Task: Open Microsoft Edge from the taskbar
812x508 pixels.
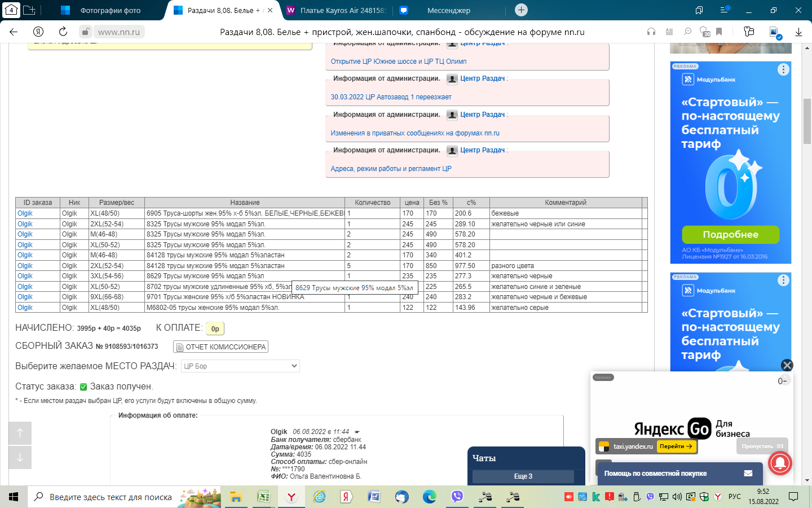Action: click(430, 497)
